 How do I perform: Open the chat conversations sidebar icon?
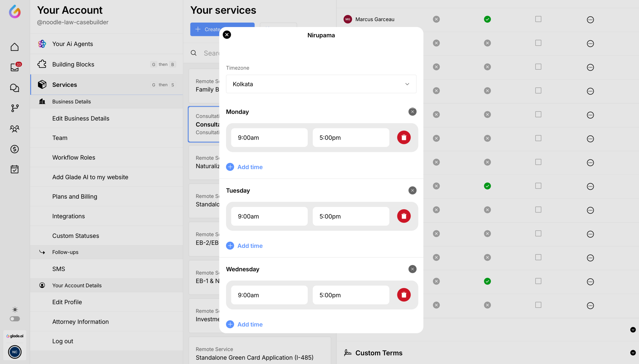[15, 88]
